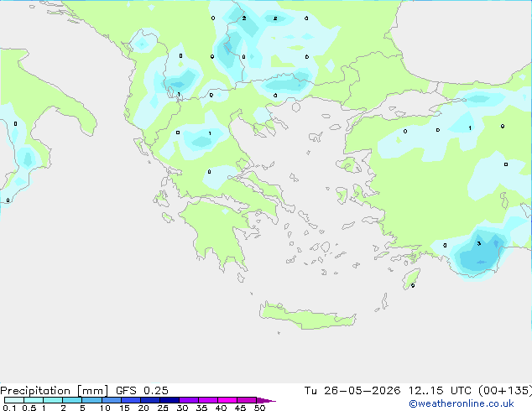Screen dimensions: 532x411
Task: Click the purple arrow tip above 50
Action: pyautogui.click(x=266, y=400)
